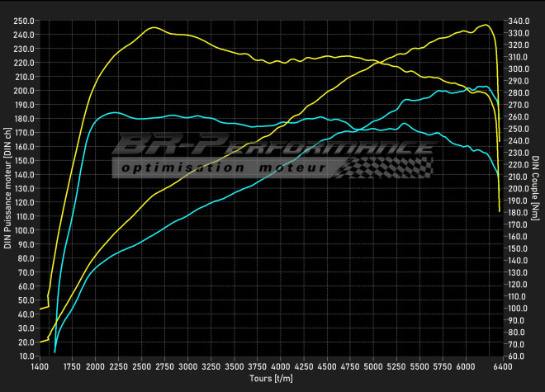The height and width of the screenshot is (392, 545).
Task: Click the "optimisation moteur" banner text
Action: pos(221,168)
